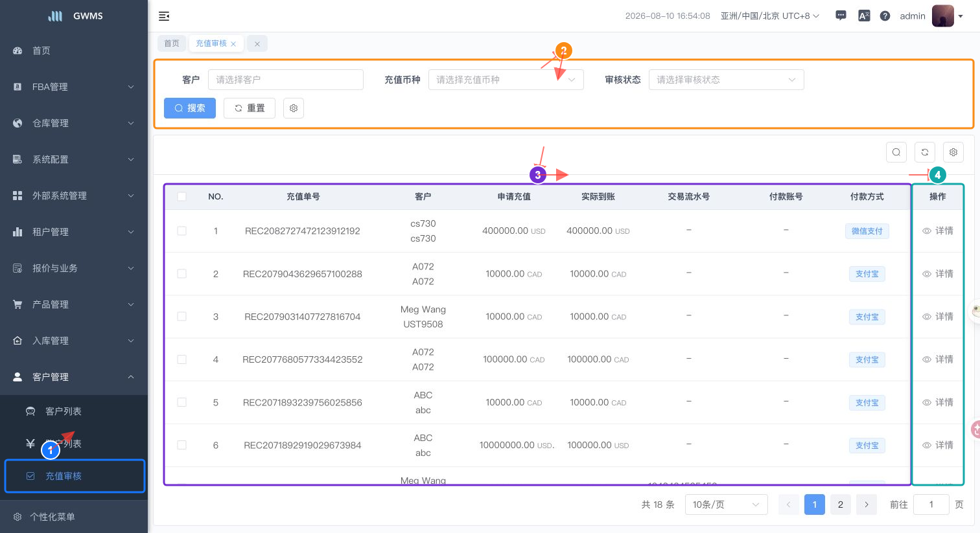The width and height of the screenshot is (980, 533).
Task: Click the language translate icon in header
Action: click(x=864, y=16)
